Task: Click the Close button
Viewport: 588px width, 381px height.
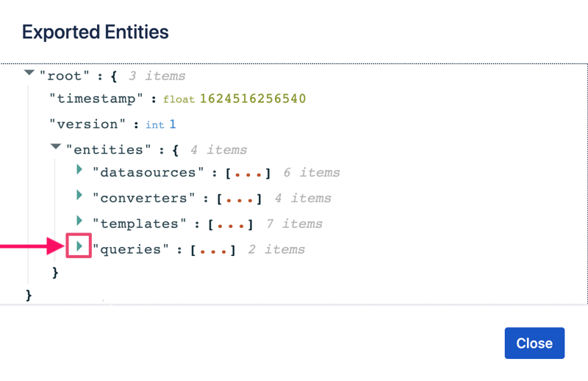Action: coord(534,343)
